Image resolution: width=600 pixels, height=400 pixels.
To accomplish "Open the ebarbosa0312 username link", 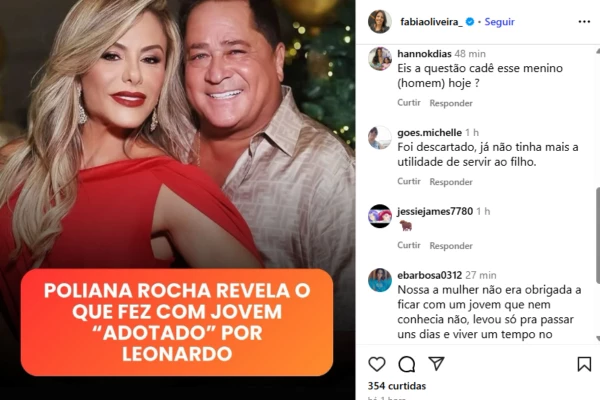I will [429, 275].
